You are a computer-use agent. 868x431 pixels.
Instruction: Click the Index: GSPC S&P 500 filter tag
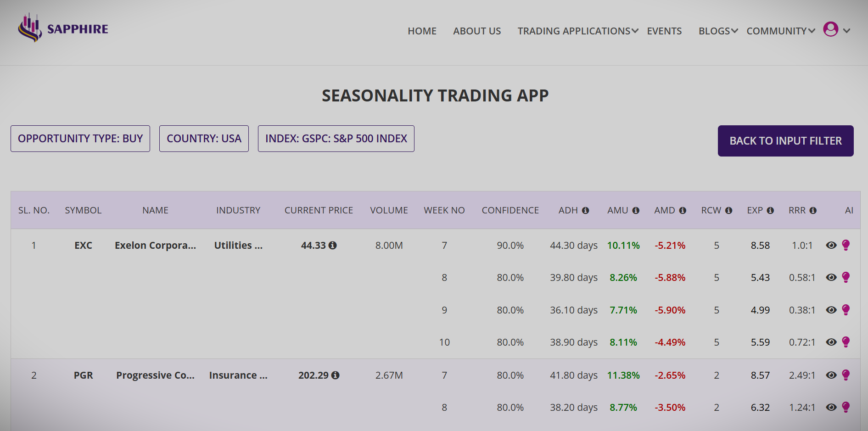click(336, 139)
